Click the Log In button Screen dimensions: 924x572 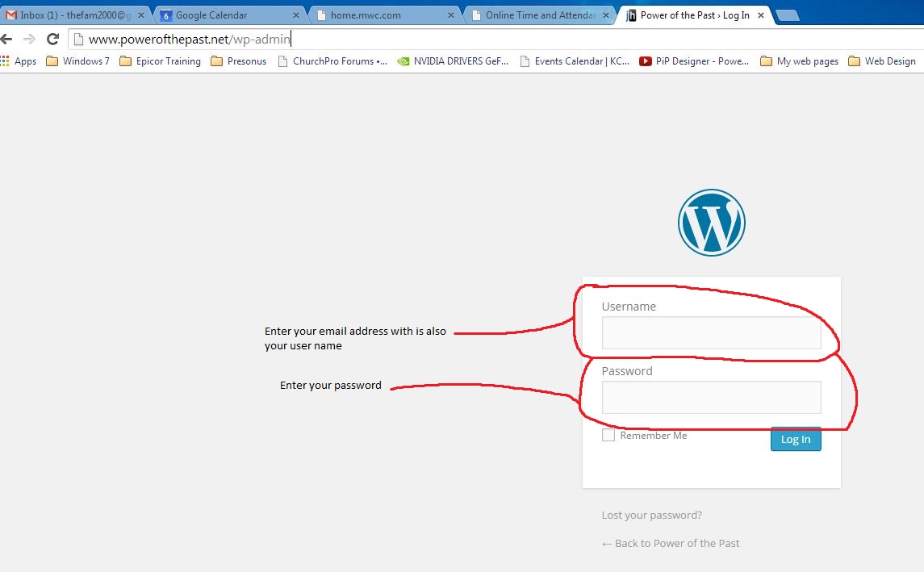tap(796, 440)
